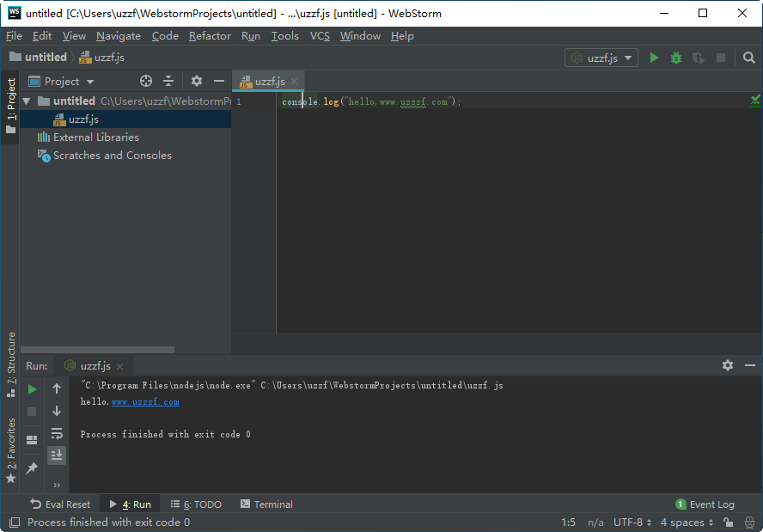Open the Event Log
This screenshot has height=532, width=763.
tap(705, 504)
